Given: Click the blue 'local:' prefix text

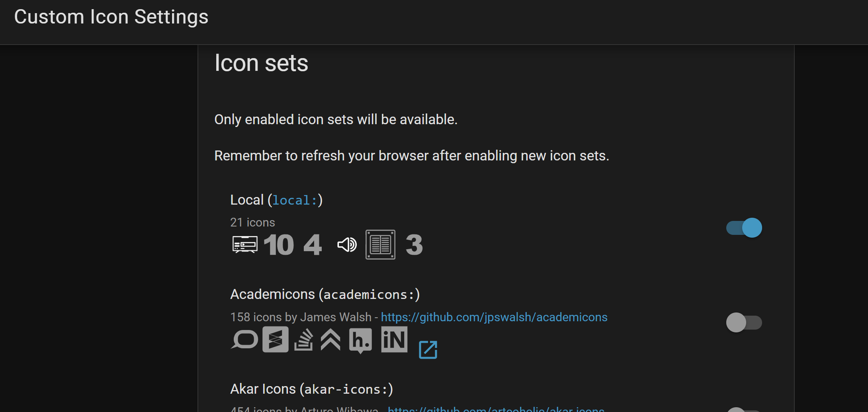Looking at the screenshot, I should 295,200.
